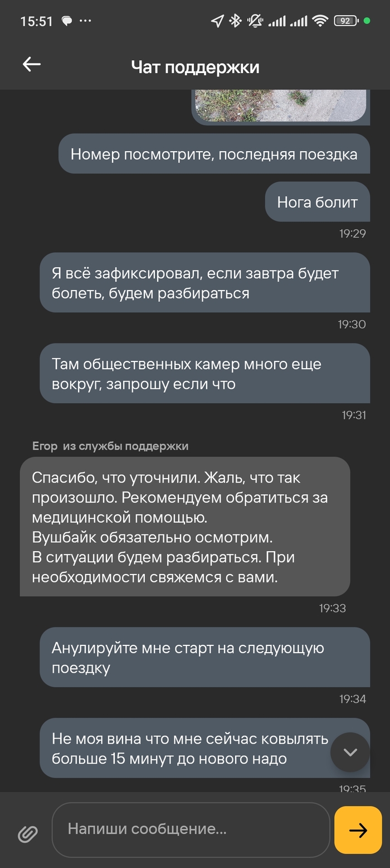Tap the location arrow status icon

click(x=217, y=21)
